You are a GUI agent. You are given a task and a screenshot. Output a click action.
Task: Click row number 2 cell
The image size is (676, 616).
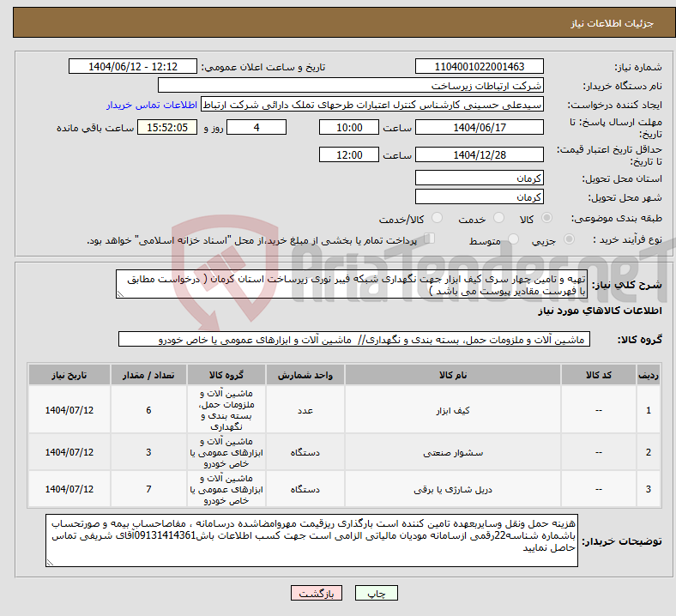(648, 452)
